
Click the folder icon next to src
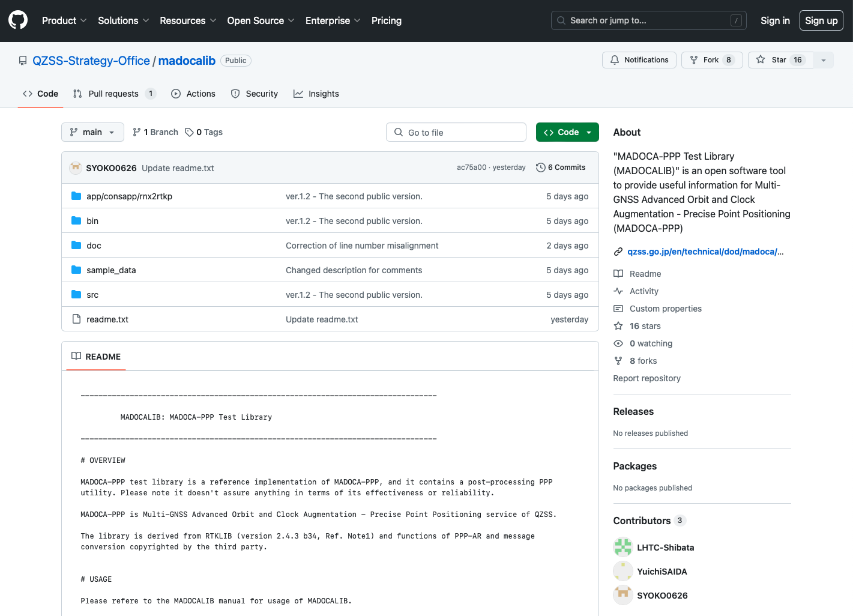pyautogui.click(x=76, y=294)
